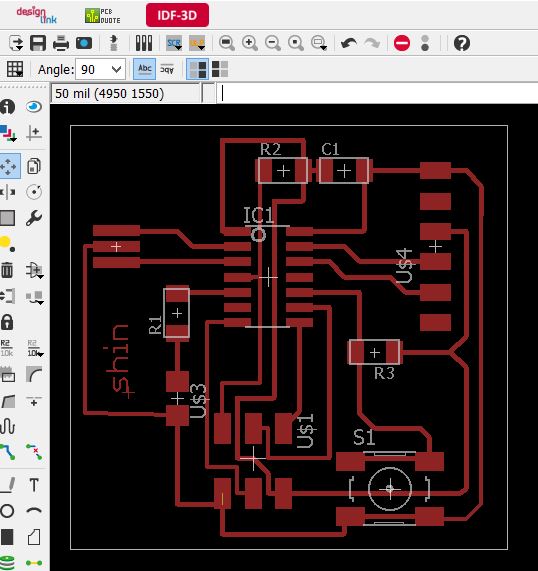Zoom in on the board view
The height and width of the screenshot is (571, 538).
pos(250,43)
